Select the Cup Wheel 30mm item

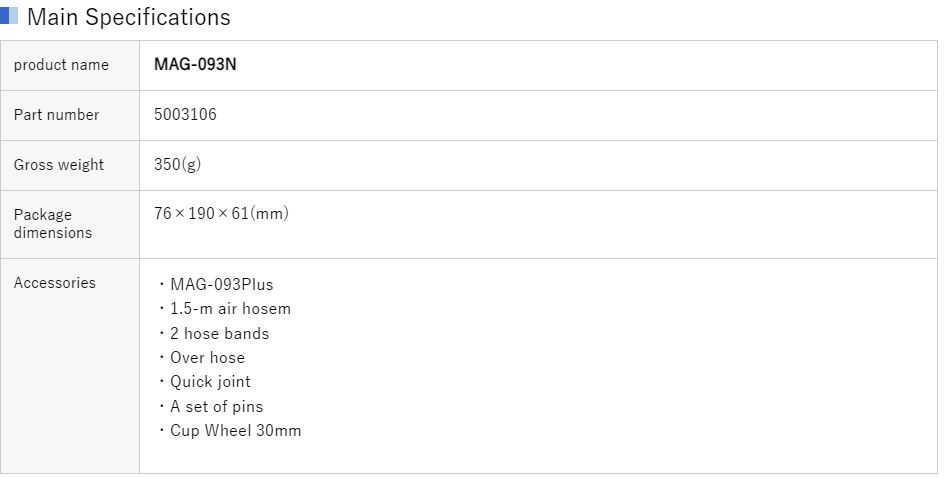(x=235, y=431)
